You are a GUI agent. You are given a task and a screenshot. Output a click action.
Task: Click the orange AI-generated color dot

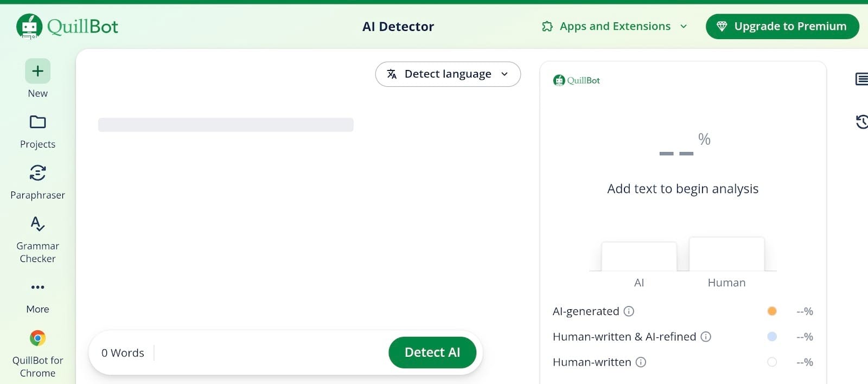pyautogui.click(x=772, y=311)
